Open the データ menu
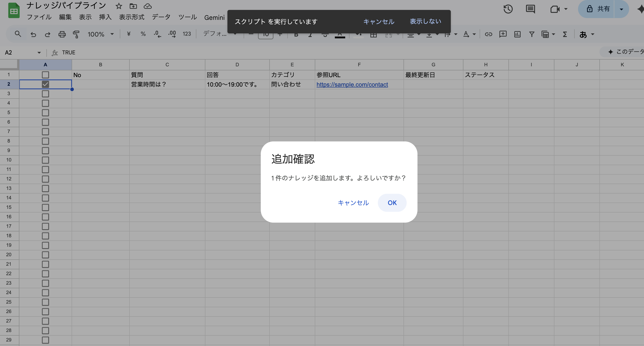 [x=161, y=17]
